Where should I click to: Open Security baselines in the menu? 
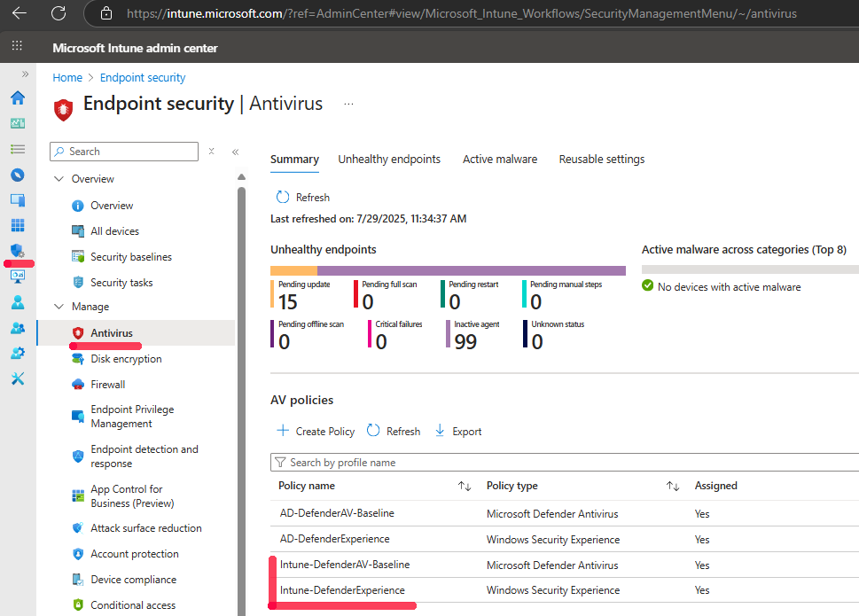[131, 257]
